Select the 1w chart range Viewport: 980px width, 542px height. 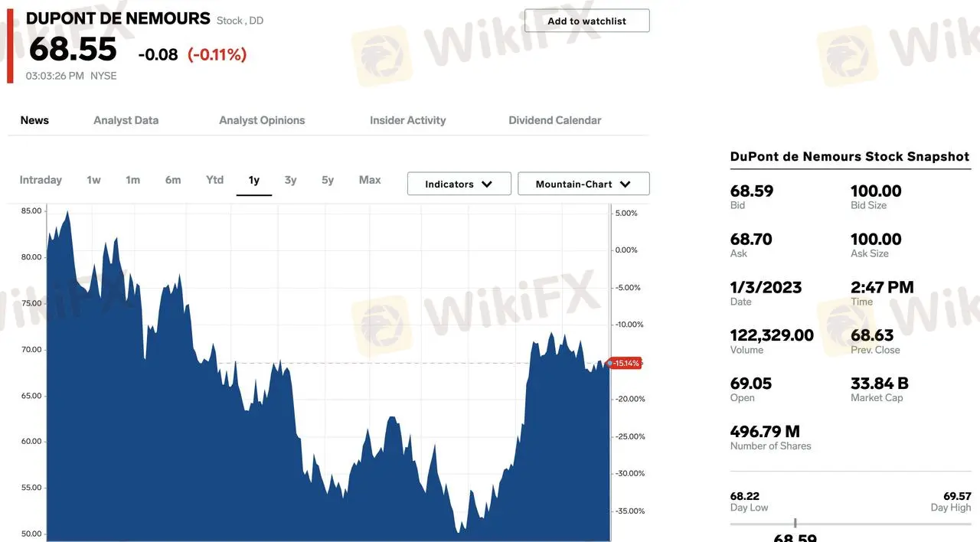point(93,180)
